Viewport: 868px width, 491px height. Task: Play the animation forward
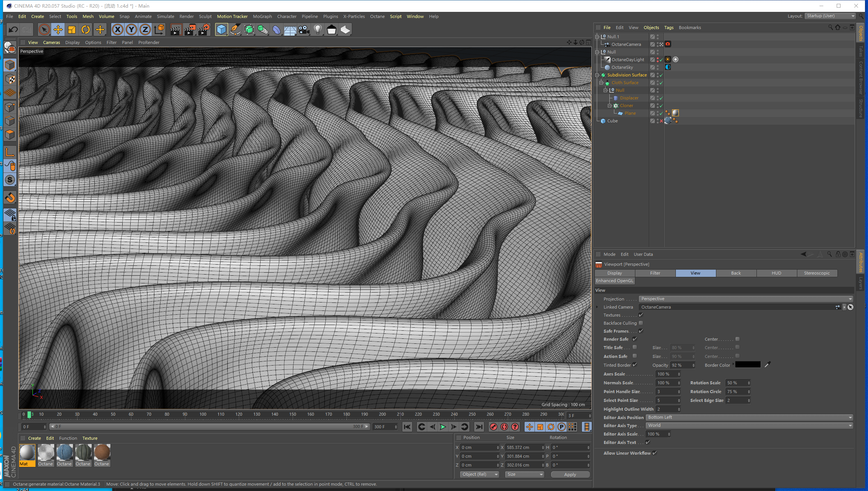443,427
